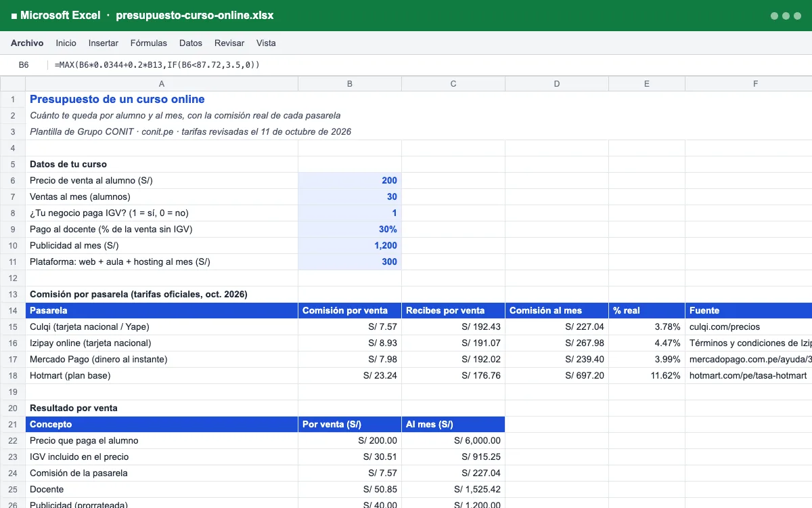This screenshot has height=508, width=812.
Task: Open the Revisar tab
Action: click(229, 43)
